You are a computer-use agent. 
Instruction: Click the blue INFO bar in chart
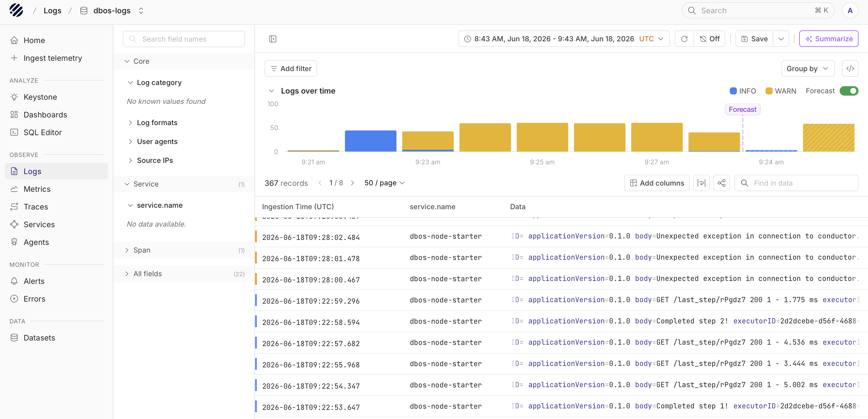point(370,141)
